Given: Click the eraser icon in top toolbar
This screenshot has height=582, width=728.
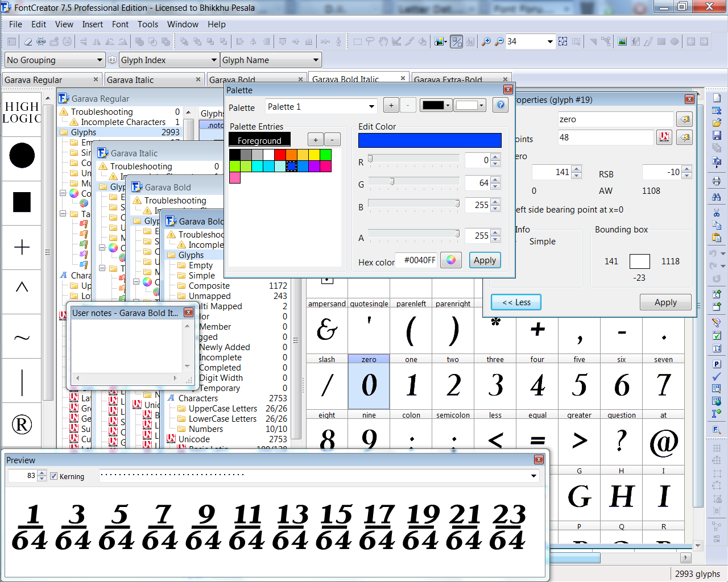Looking at the screenshot, I should click(28, 41).
